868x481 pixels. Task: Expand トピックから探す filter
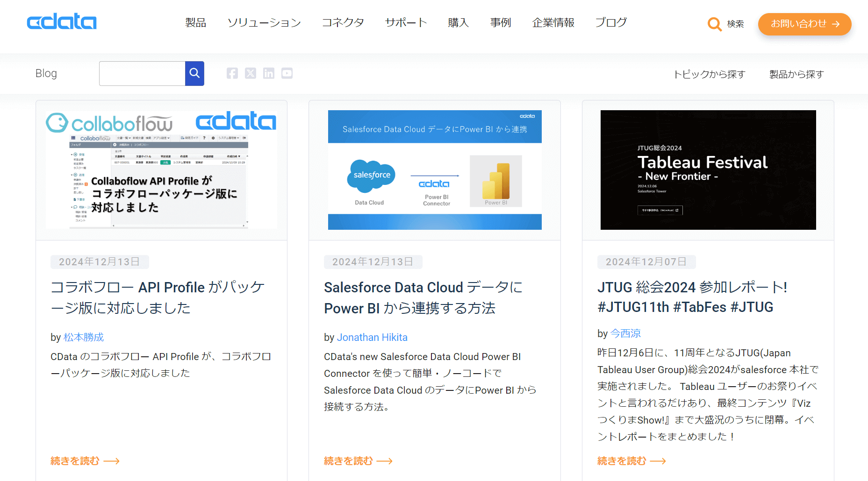[709, 74]
